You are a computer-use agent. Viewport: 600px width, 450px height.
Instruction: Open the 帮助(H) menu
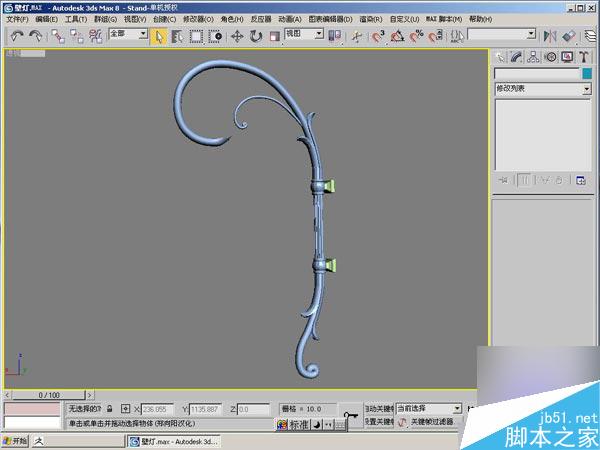(481, 19)
